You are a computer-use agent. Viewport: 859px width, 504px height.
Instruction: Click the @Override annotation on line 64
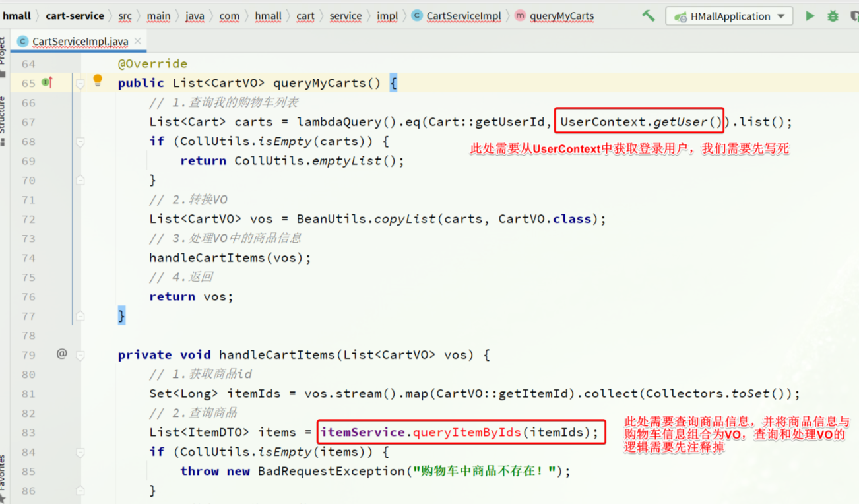tap(152, 63)
